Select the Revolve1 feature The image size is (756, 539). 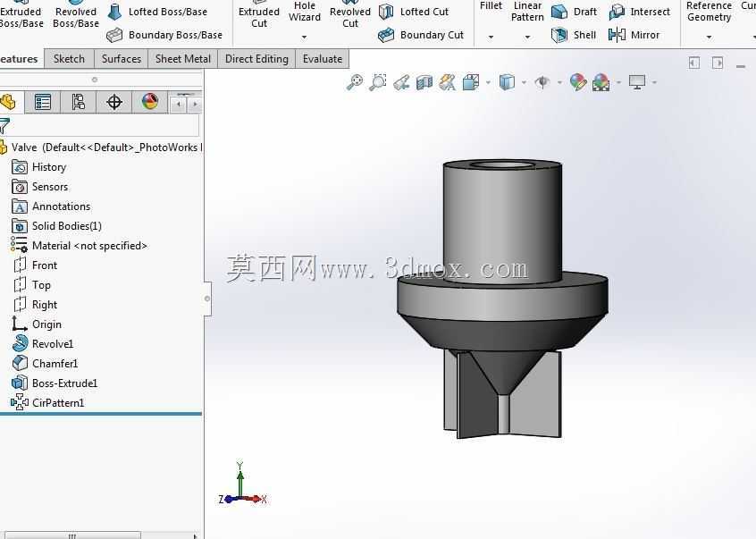tap(42, 344)
